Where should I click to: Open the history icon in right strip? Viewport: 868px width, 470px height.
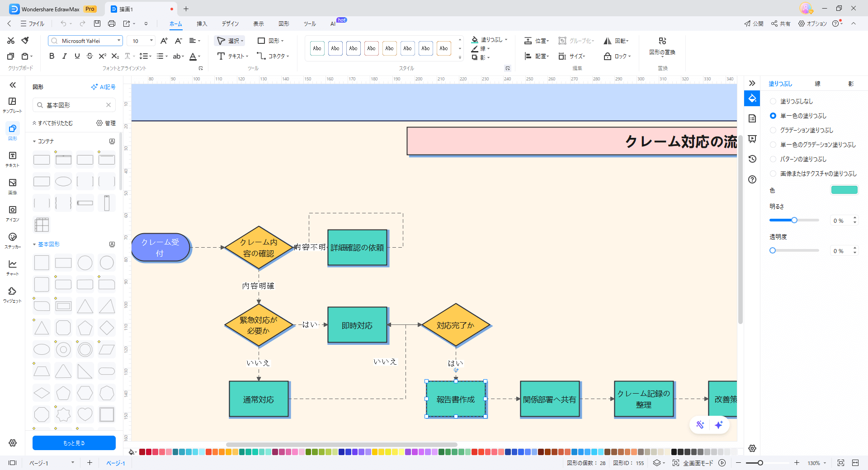pyautogui.click(x=752, y=159)
